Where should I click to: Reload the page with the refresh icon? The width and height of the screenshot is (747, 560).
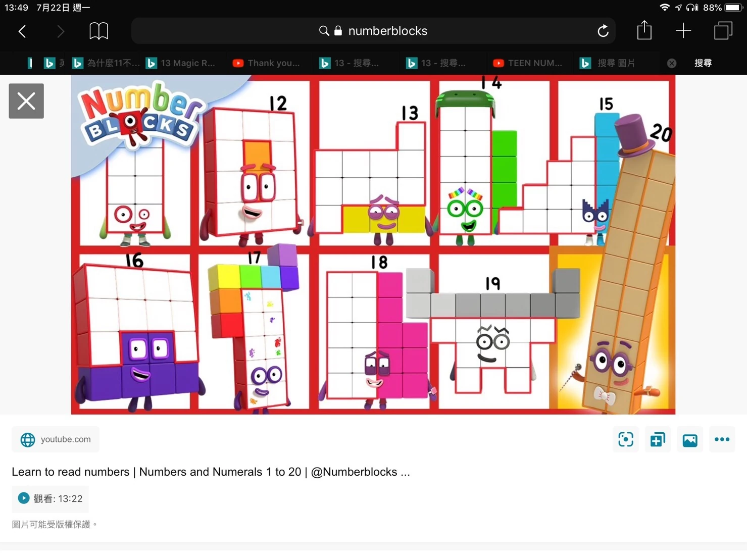click(603, 31)
